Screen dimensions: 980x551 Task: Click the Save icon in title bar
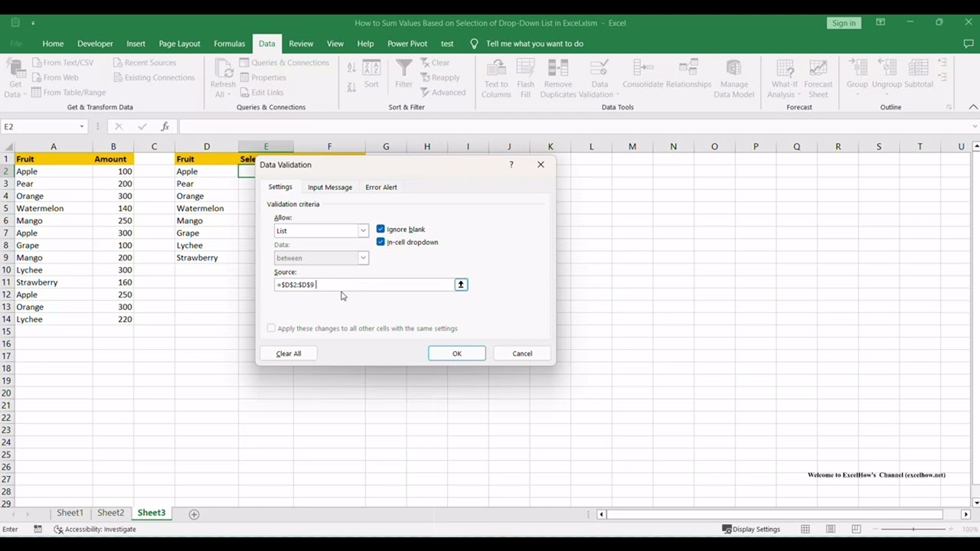15,23
